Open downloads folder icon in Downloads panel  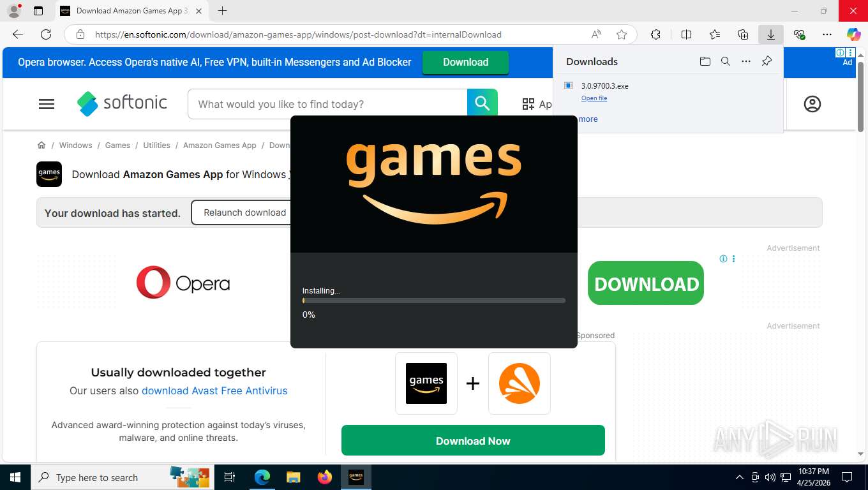(x=705, y=61)
